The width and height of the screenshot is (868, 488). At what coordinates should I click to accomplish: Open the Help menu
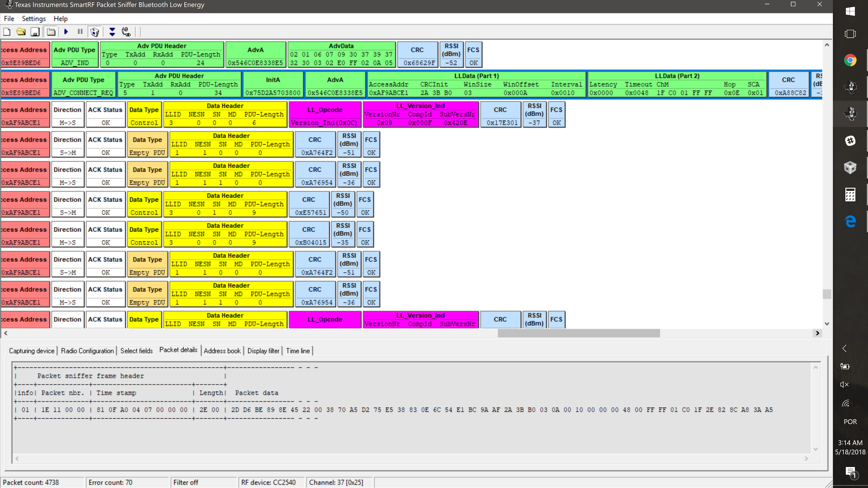pyautogui.click(x=61, y=19)
